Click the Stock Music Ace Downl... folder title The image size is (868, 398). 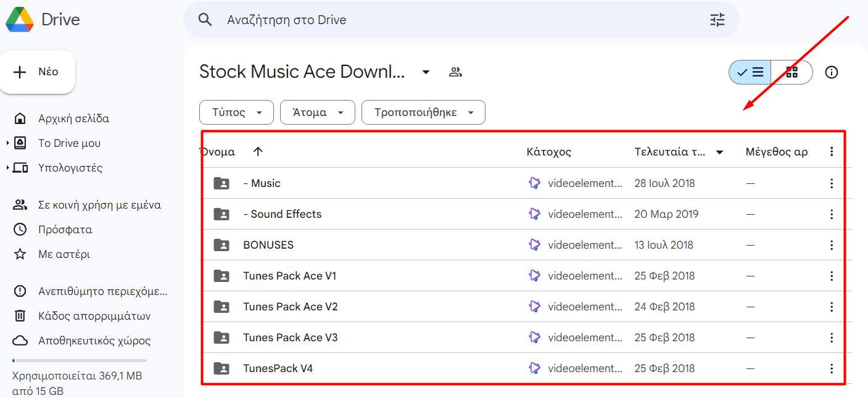(x=302, y=72)
